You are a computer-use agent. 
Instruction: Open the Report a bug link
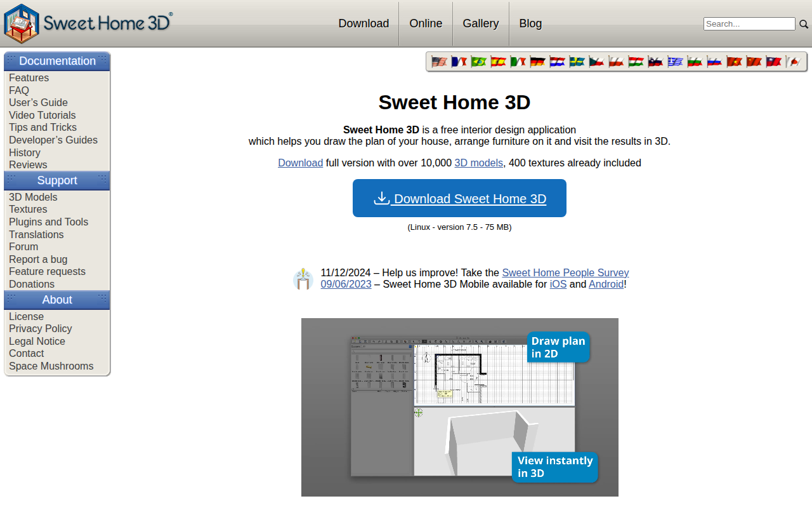(38, 260)
